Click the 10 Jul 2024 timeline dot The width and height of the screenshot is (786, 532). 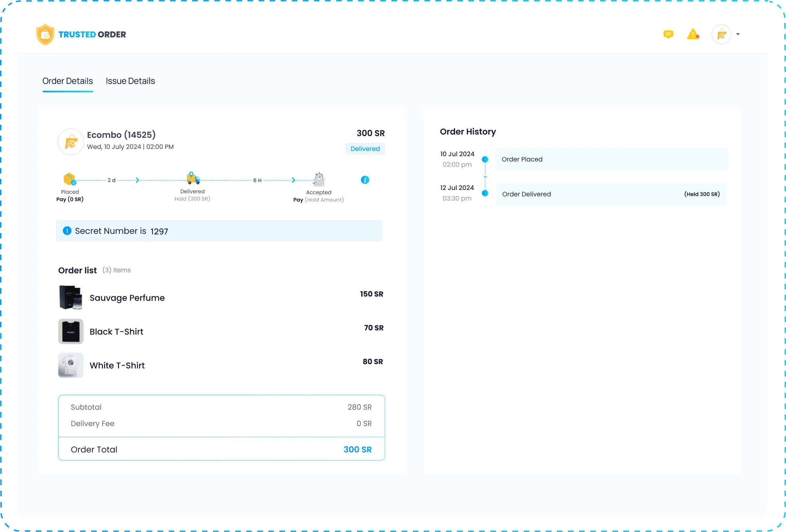coord(485,159)
